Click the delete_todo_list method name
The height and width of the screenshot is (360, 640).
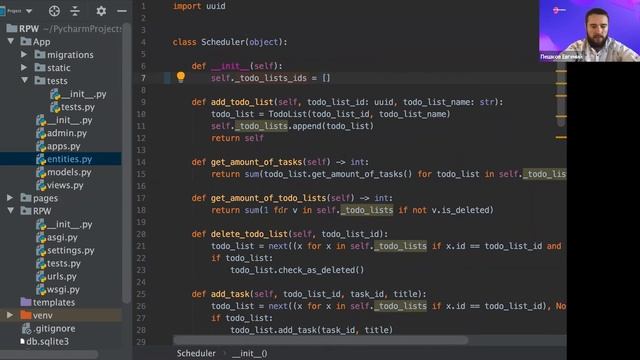click(249, 234)
